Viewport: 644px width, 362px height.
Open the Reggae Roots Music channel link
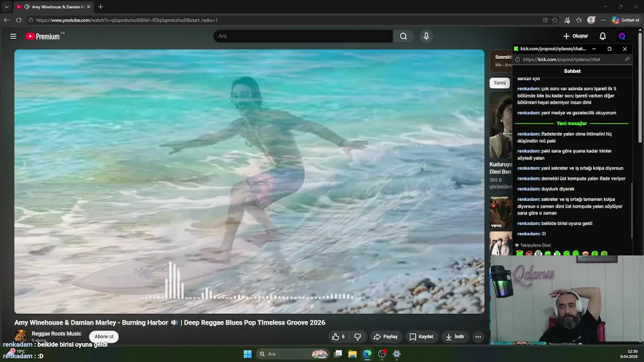(x=56, y=334)
